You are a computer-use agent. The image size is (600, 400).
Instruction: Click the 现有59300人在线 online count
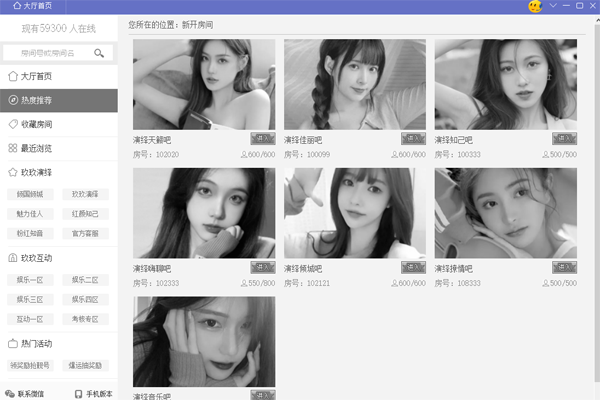(59, 28)
